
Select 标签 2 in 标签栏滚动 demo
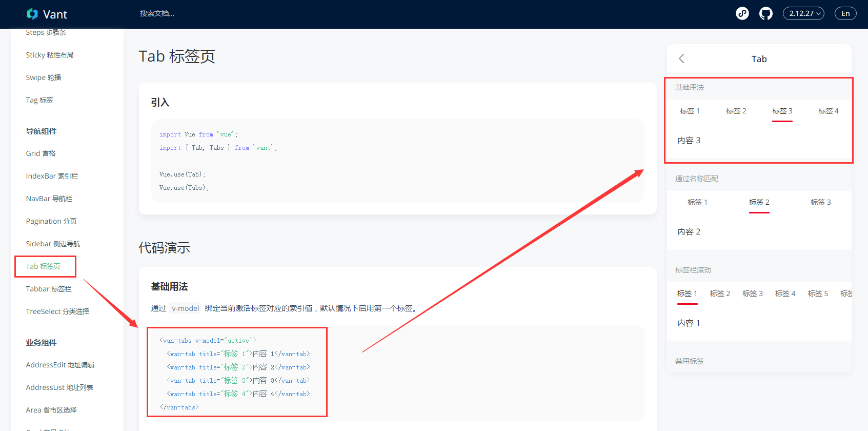pos(720,293)
